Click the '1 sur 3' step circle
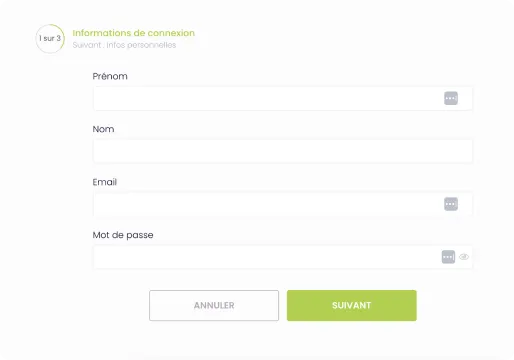The width and height of the screenshot is (514, 360). pos(50,39)
